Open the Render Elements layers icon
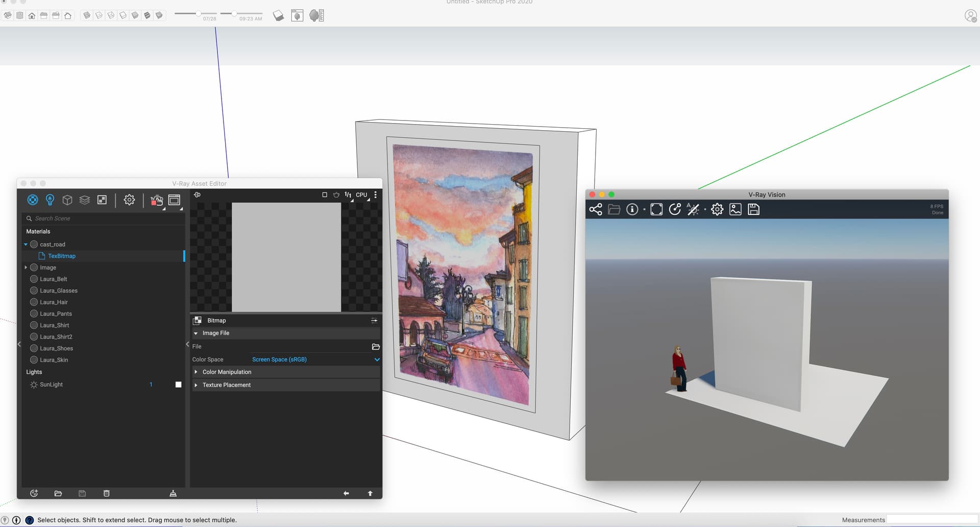 [x=85, y=200]
